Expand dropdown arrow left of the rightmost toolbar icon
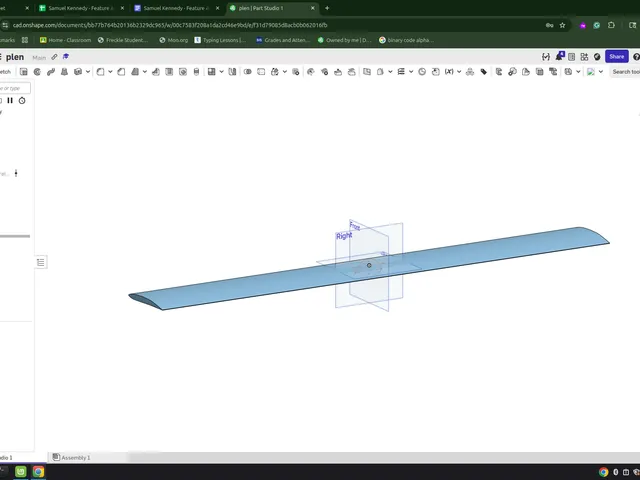 click(x=578, y=72)
